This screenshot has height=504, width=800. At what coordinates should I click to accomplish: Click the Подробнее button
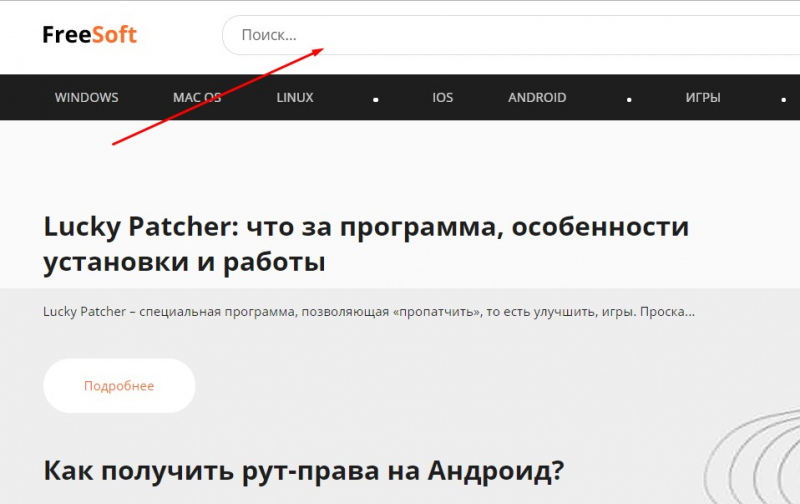click(119, 386)
